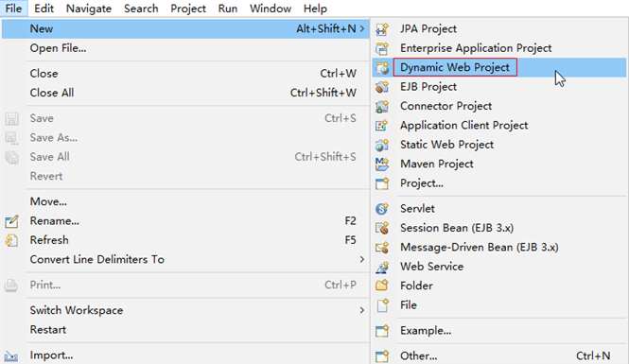
Task: Expand the Switch Workspace submenu arrow
Action: pos(362,310)
